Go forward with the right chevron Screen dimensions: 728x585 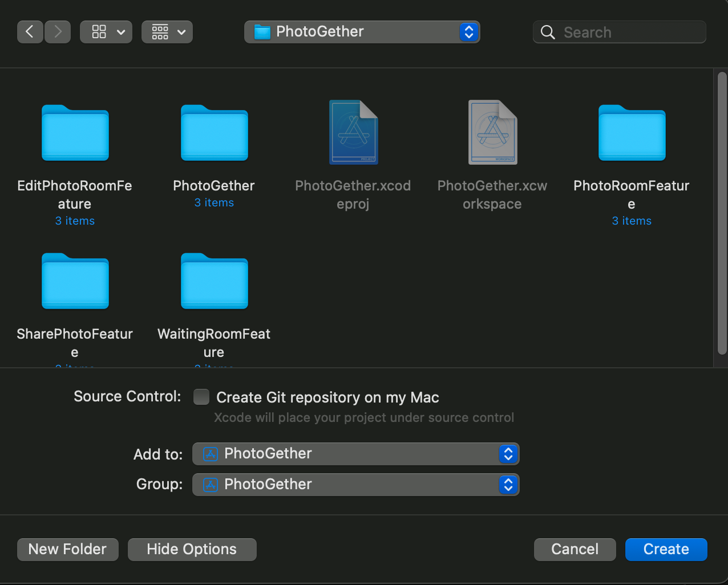pyautogui.click(x=58, y=32)
